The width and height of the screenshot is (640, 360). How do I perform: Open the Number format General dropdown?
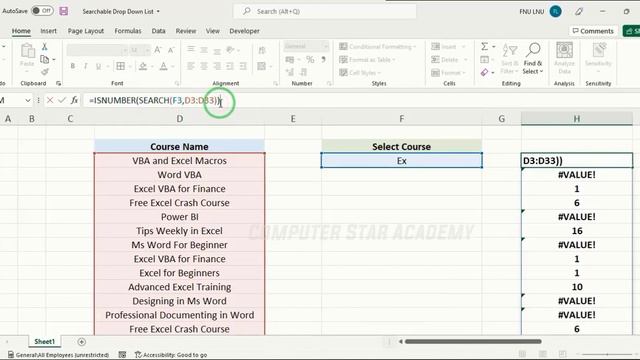pyautogui.click(x=306, y=47)
